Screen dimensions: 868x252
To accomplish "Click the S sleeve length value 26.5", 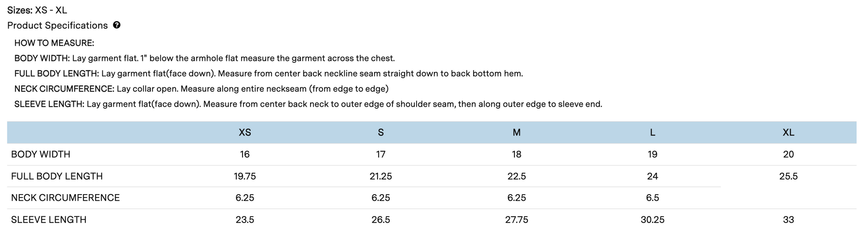I will click(x=381, y=220).
